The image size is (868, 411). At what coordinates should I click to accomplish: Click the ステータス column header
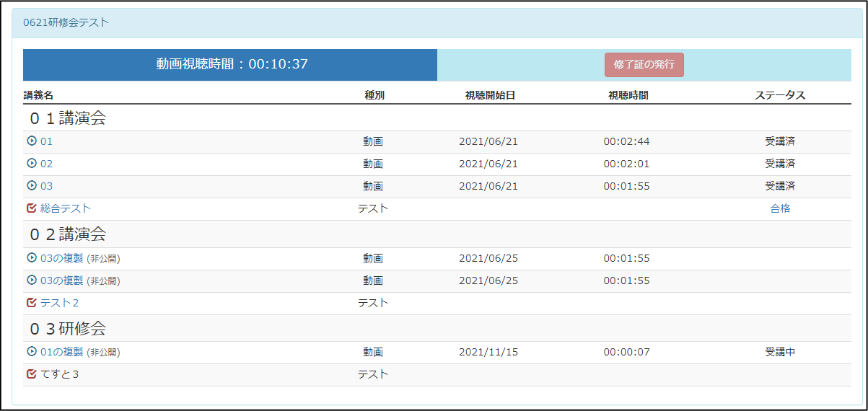(780, 95)
